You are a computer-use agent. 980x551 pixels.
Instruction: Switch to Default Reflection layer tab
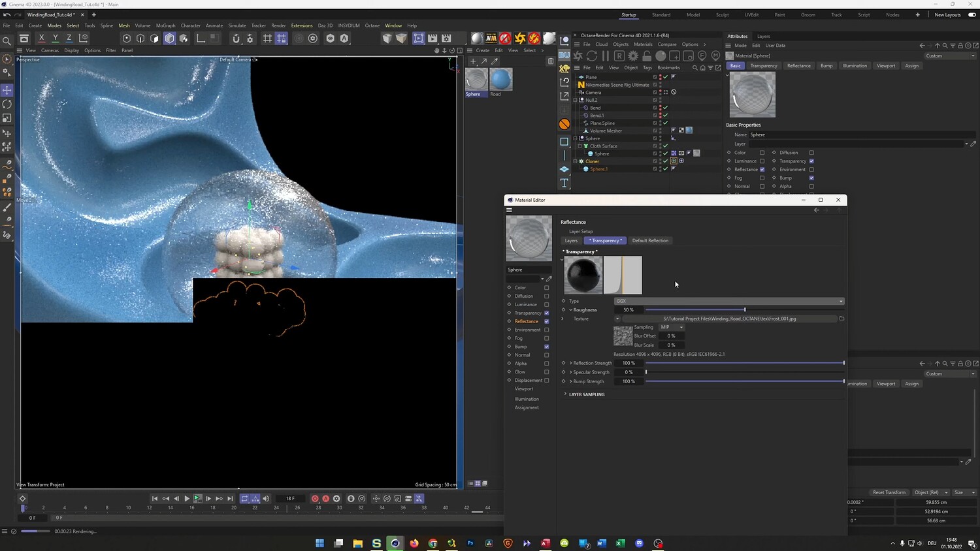(650, 241)
